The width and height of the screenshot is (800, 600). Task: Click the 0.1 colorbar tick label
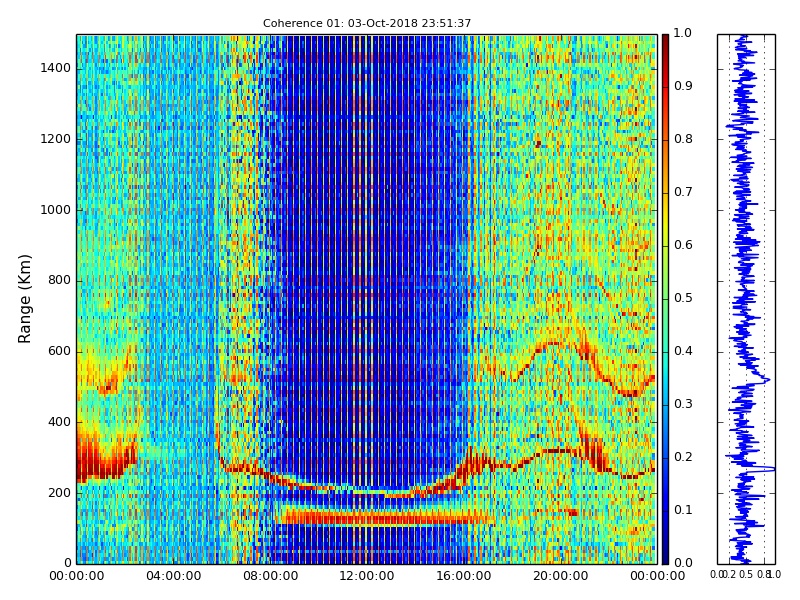click(683, 511)
